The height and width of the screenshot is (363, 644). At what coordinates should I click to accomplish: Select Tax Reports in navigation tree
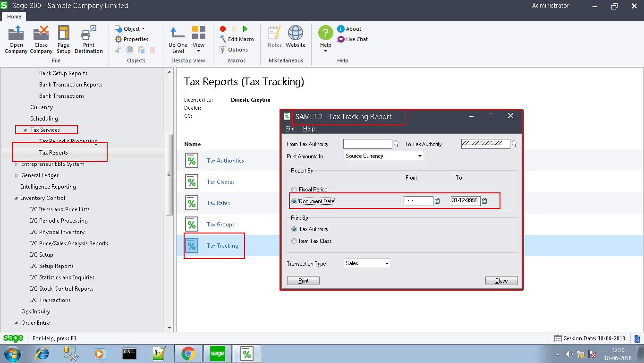pyautogui.click(x=53, y=153)
